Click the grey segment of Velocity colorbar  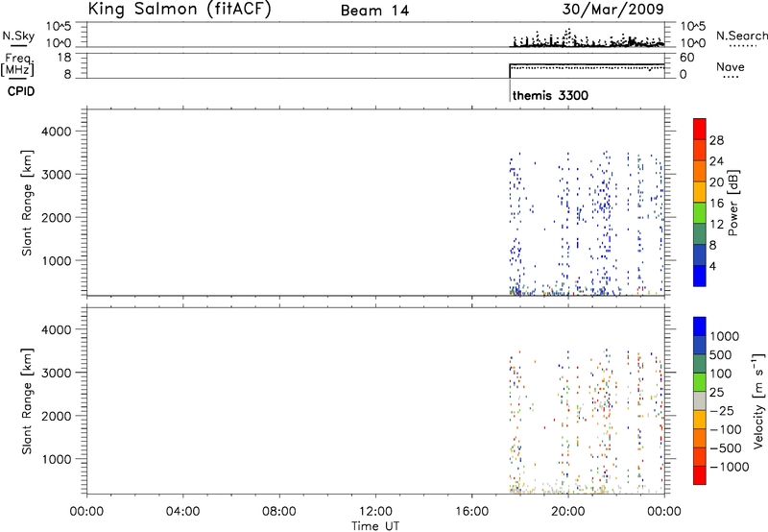pos(700,400)
